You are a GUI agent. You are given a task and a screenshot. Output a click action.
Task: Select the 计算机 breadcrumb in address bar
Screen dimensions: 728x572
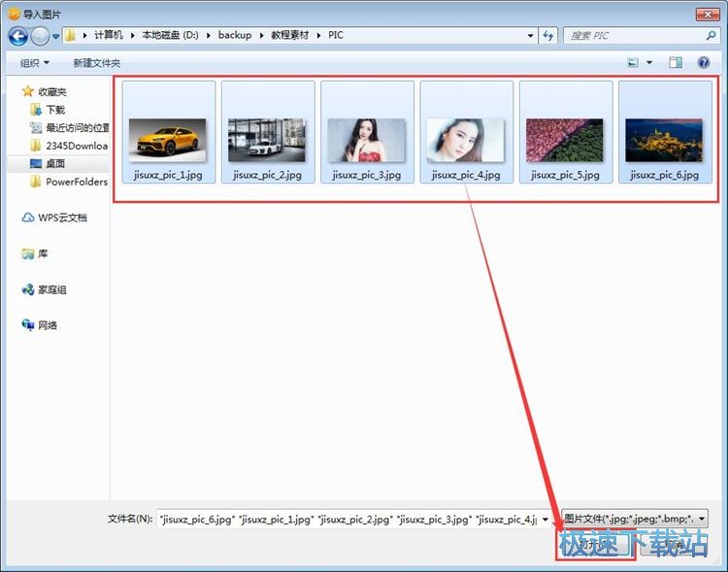click(109, 35)
